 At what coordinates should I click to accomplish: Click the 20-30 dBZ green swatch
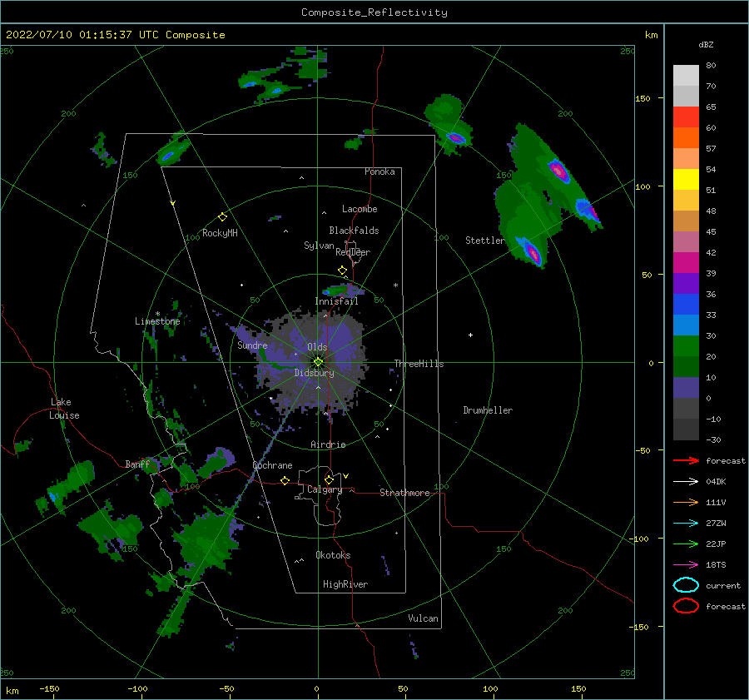pos(686,346)
